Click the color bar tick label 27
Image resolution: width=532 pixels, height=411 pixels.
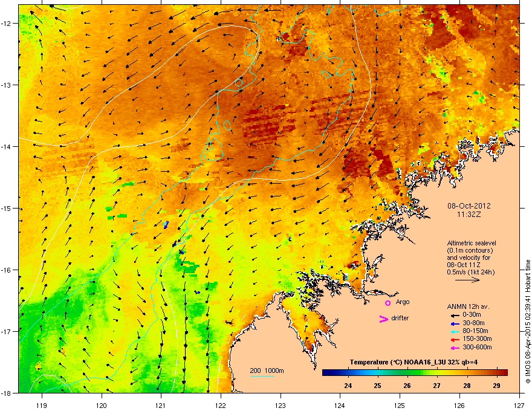click(436, 386)
